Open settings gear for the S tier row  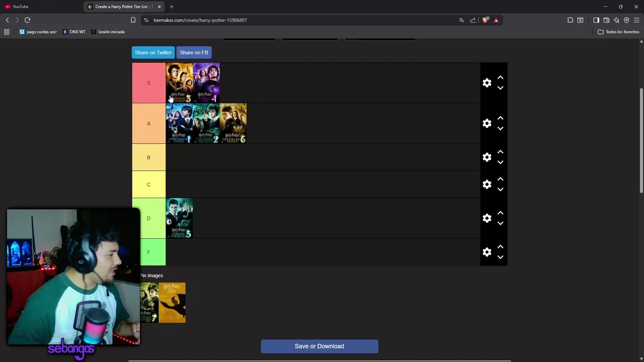pyautogui.click(x=487, y=83)
